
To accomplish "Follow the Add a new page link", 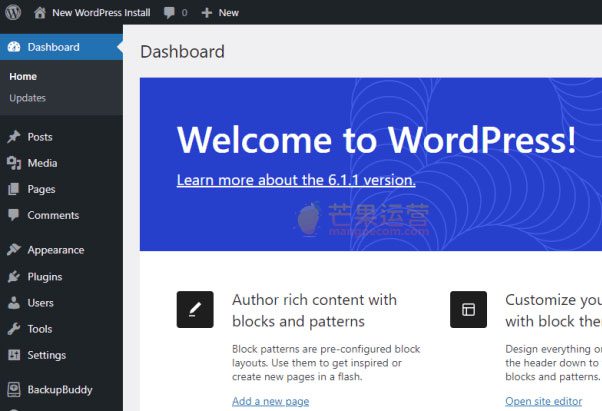I will pos(271,401).
